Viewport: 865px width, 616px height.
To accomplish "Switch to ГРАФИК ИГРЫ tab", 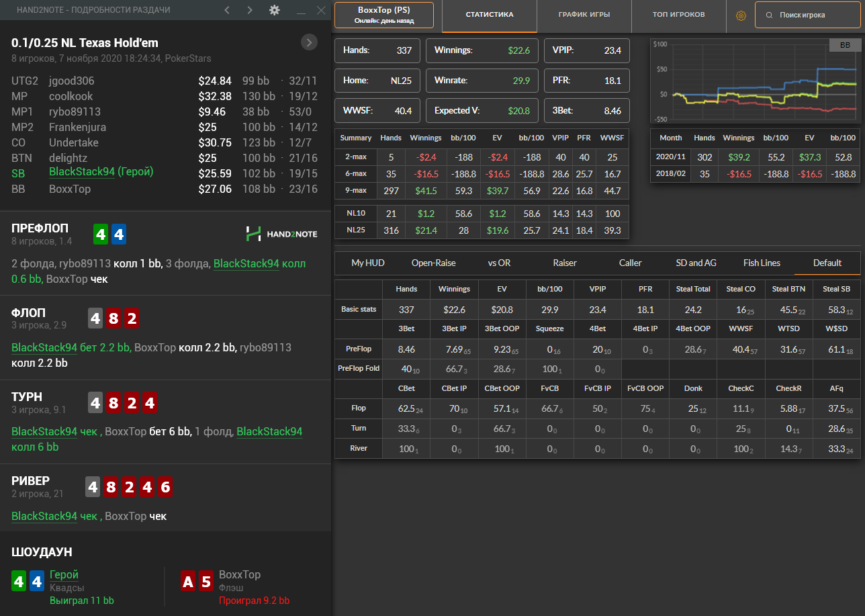I will click(x=584, y=15).
